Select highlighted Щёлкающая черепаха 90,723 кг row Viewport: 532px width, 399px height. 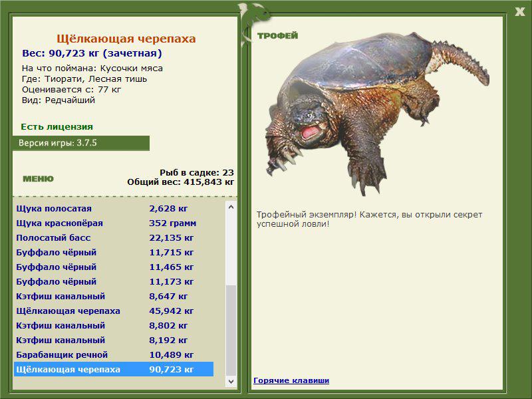click(x=114, y=369)
